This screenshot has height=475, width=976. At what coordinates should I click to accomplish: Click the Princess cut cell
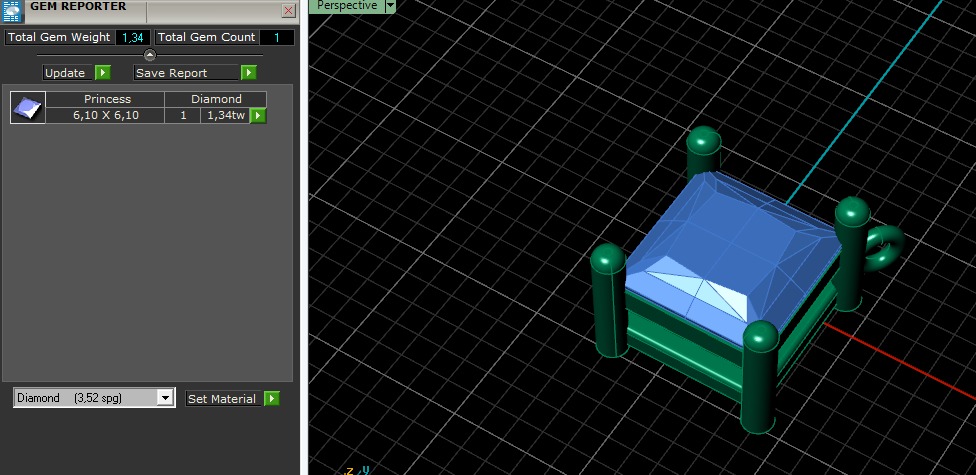point(106,99)
